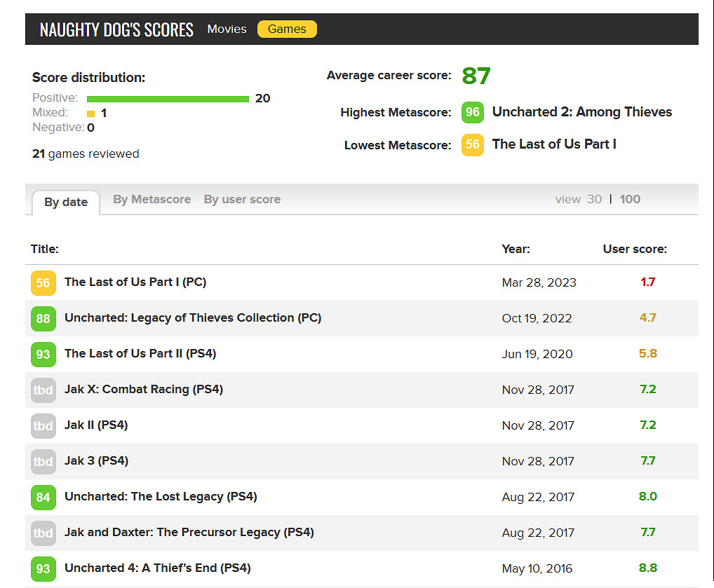This screenshot has width=714, height=588.
Task: Select the Games toggle in the header
Action: pyautogui.click(x=287, y=29)
